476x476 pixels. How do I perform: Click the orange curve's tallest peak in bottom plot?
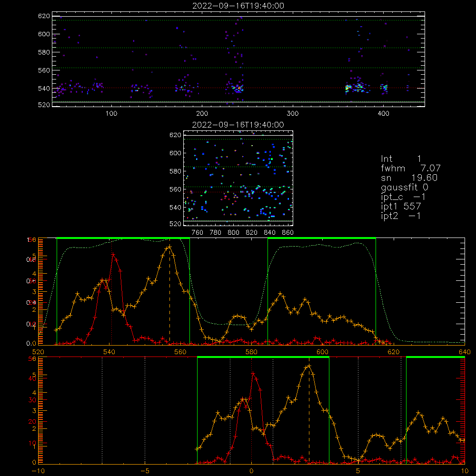[309, 366]
